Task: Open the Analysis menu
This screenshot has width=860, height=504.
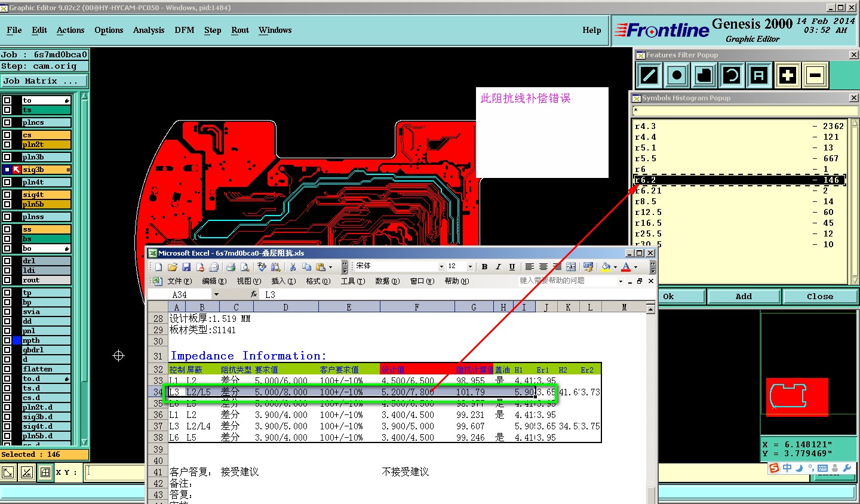Action: point(149,30)
